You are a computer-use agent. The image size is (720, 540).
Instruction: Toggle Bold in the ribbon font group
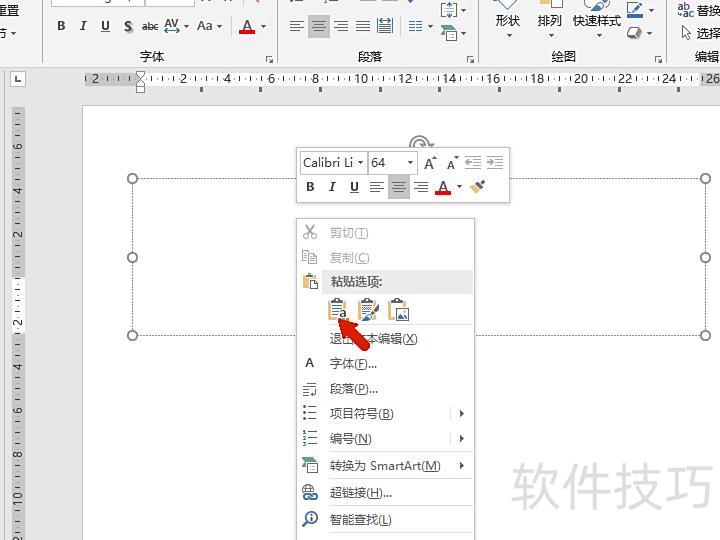tap(61, 26)
